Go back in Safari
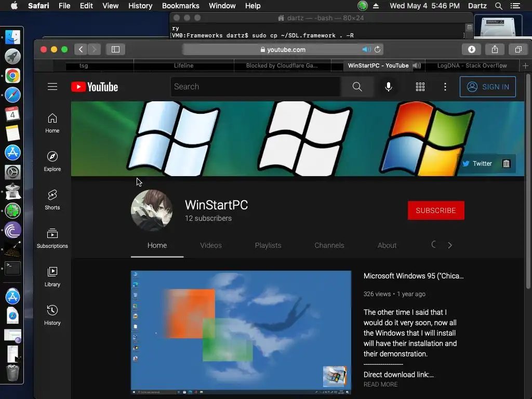Viewport: 532px width, 399px height. [x=81, y=49]
